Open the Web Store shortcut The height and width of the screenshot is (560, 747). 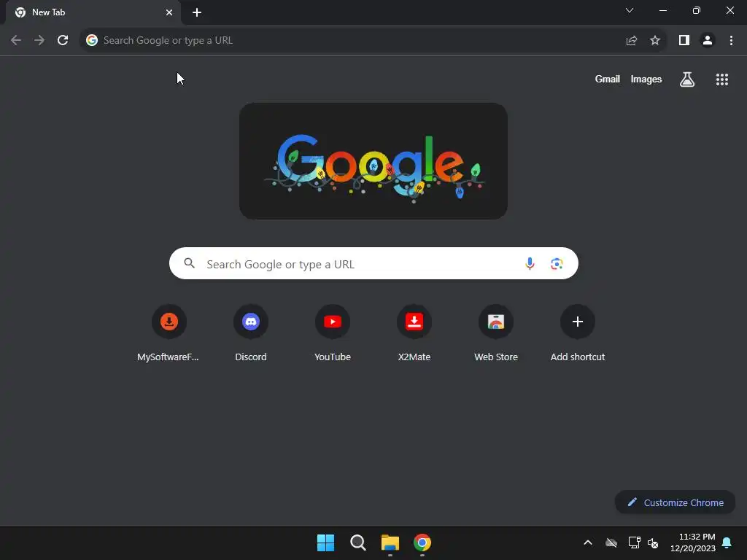[496, 333]
